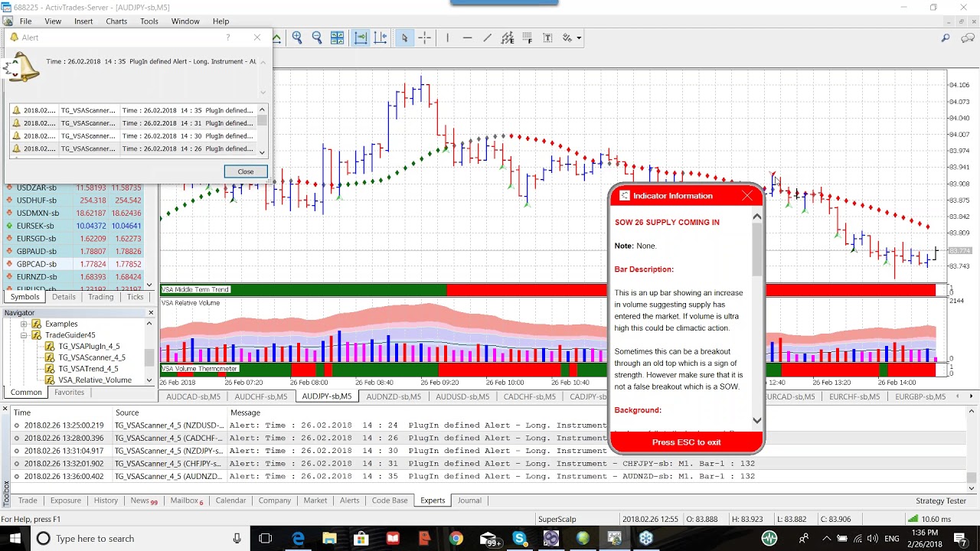Close the Toolbox panel with X

click(6, 409)
